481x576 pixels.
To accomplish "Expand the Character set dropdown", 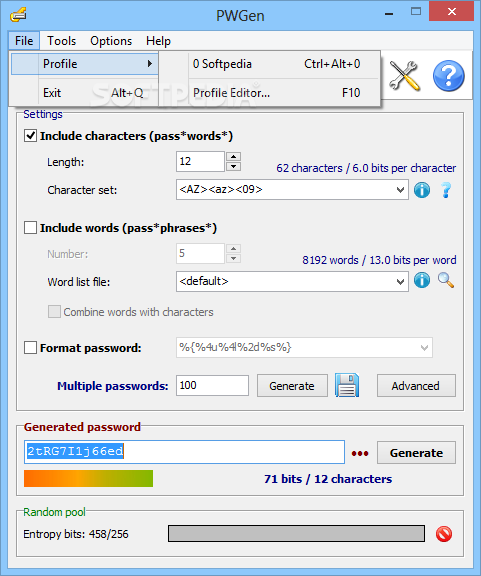I will (400, 190).
